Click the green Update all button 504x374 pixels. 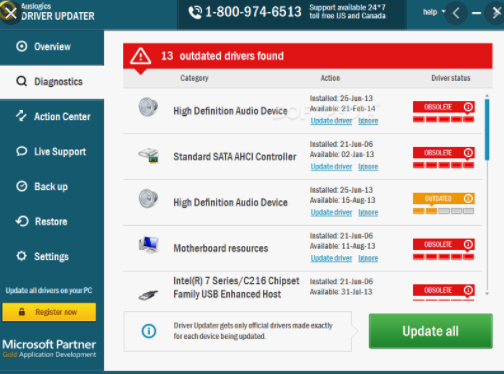(430, 331)
